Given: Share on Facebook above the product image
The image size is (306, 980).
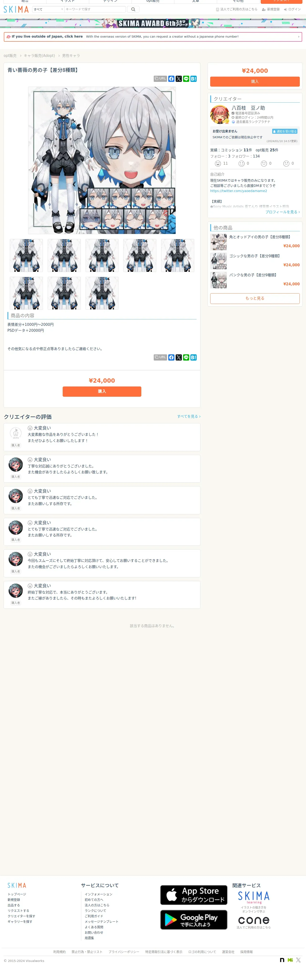Looking at the screenshot, I should (172, 79).
